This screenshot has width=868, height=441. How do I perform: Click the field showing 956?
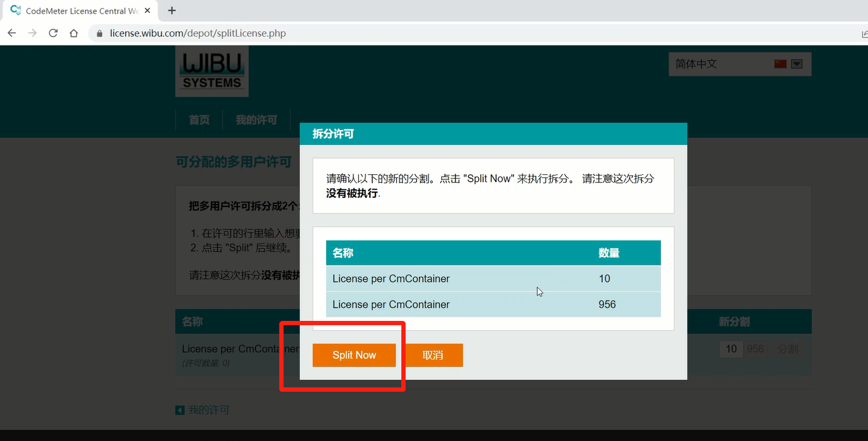click(x=755, y=349)
